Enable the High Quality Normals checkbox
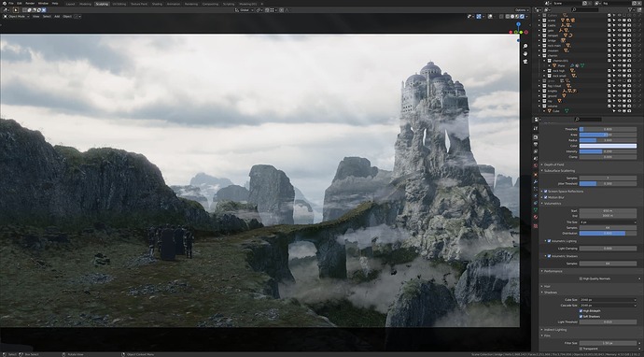This screenshot has width=644, height=357. [x=581, y=278]
